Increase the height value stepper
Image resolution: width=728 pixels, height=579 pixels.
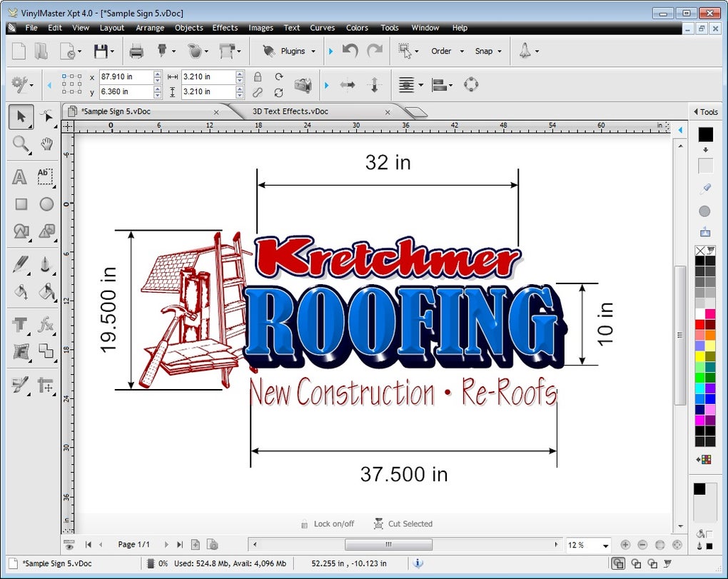tap(240, 89)
